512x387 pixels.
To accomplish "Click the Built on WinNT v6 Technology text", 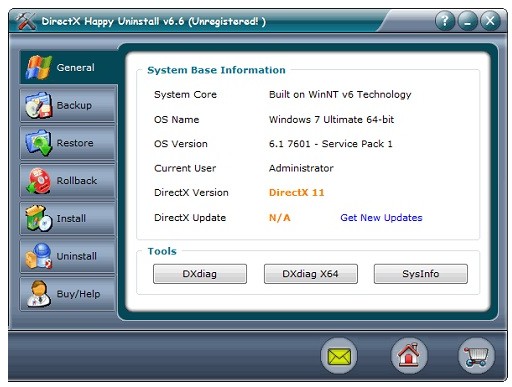I will [x=340, y=95].
